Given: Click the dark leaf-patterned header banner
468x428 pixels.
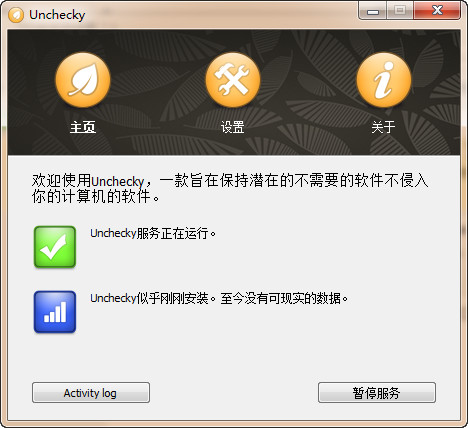Looking at the screenshot, I should pos(234,92).
